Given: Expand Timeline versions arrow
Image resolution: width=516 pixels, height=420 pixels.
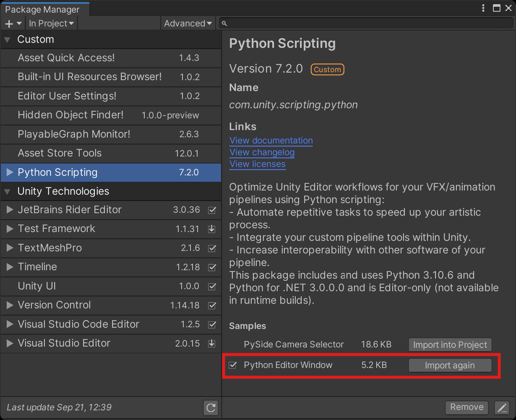Looking at the screenshot, I should [x=10, y=267].
